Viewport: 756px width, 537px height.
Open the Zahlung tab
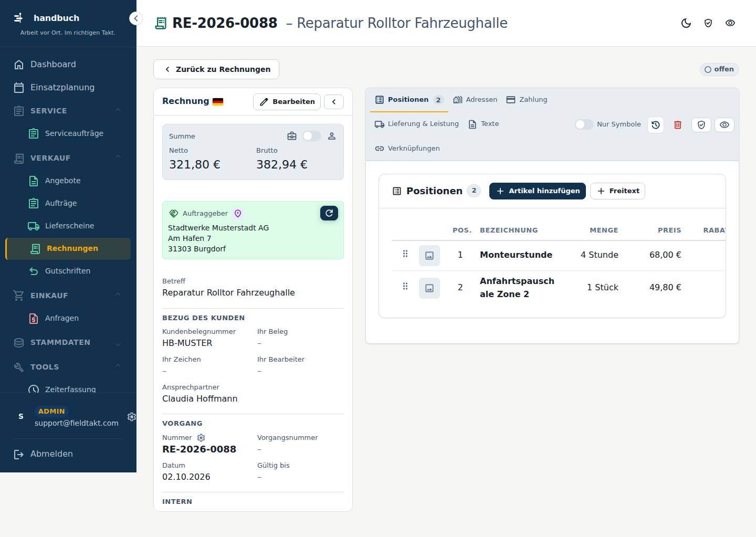coord(527,100)
